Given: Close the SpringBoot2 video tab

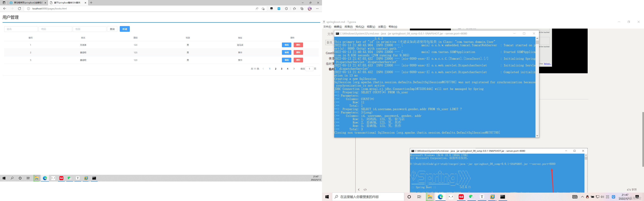Looking at the screenshot, I should tap(45, 3).
